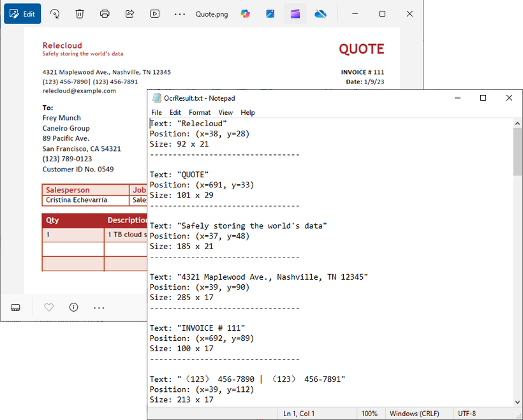Open Notepad's File menu
Image resolution: width=523 pixels, height=420 pixels.
(156, 113)
